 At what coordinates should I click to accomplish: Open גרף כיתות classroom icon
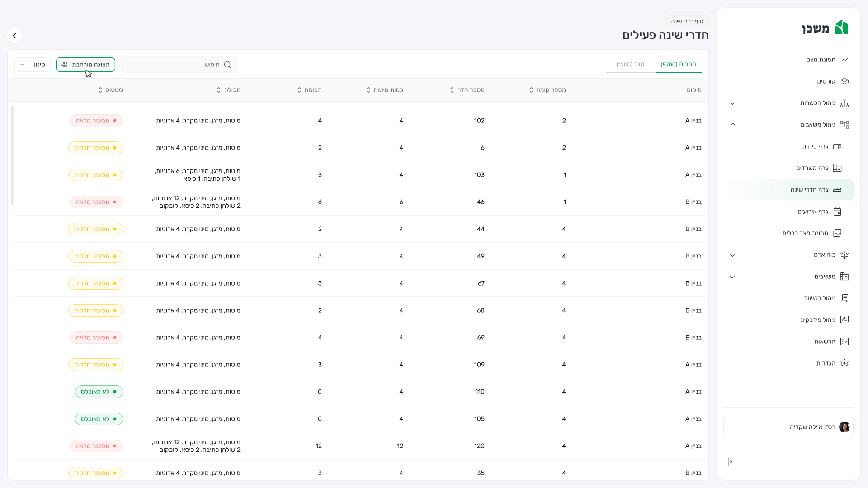click(837, 146)
